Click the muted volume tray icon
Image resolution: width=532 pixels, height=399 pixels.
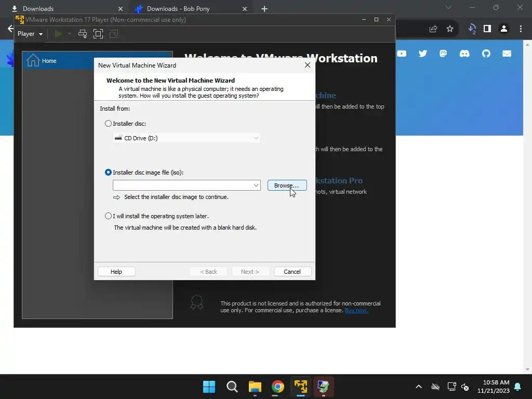[x=465, y=387]
